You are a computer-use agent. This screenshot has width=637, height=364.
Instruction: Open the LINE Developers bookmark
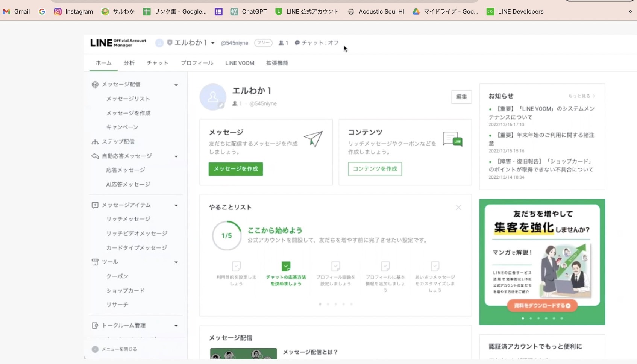pos(515,11)
